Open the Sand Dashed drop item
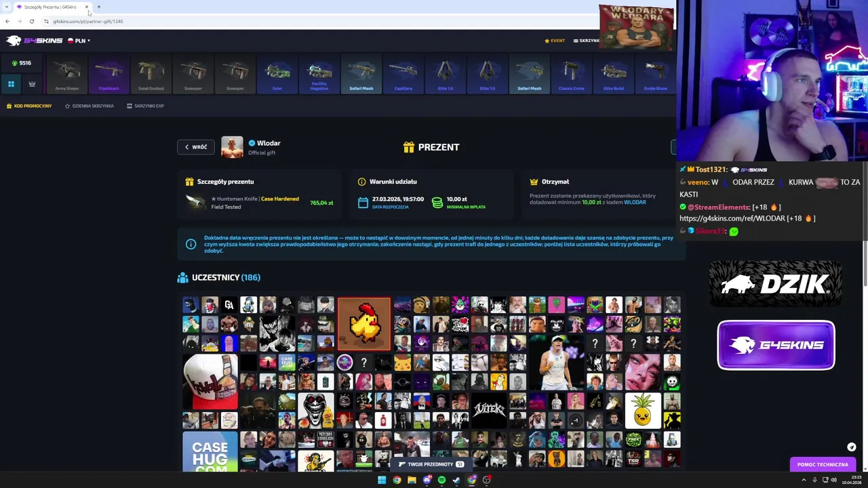868x488 pixels. 151,75
